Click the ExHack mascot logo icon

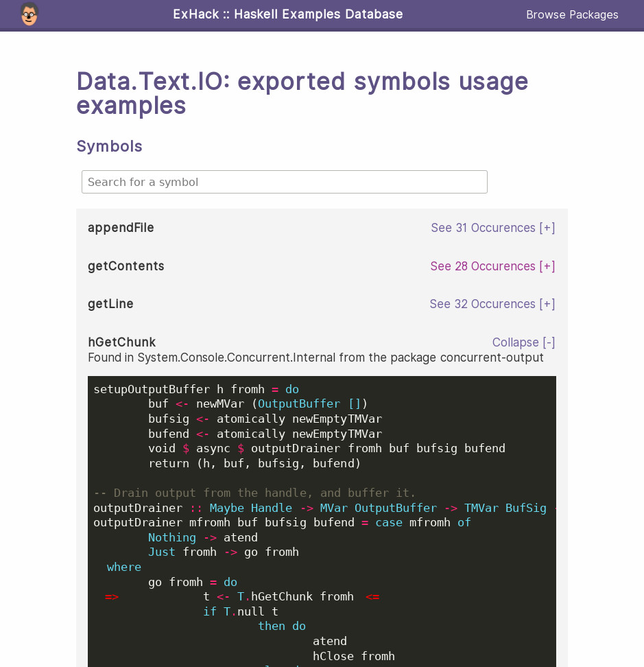click(x=29, y=14)
